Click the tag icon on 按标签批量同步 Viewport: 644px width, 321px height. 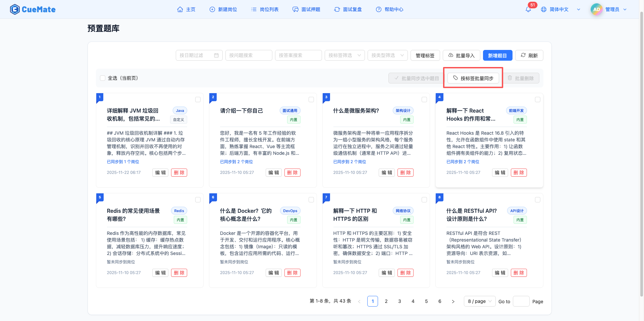pos(455,78)
